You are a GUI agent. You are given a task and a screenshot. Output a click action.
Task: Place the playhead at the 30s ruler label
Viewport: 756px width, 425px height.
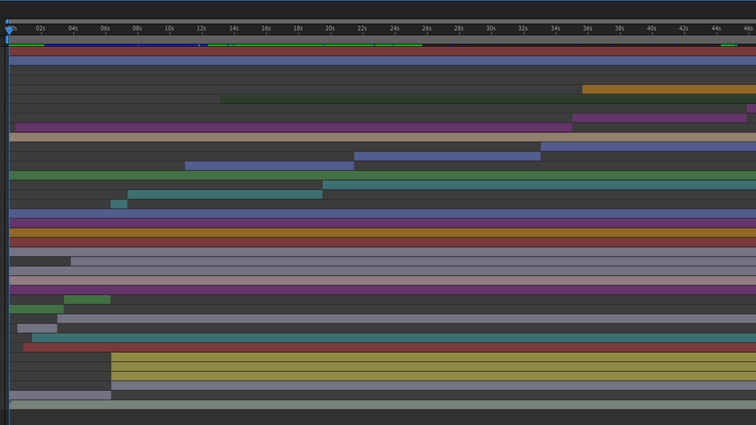[491, 28]
